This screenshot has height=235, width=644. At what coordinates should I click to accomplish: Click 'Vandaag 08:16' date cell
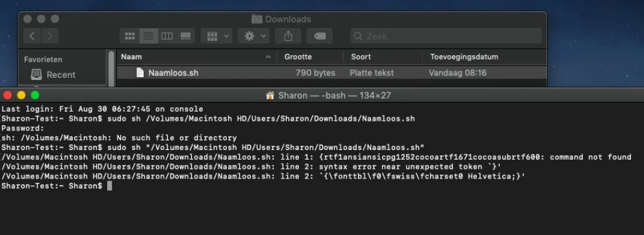[x=457, y=73]
